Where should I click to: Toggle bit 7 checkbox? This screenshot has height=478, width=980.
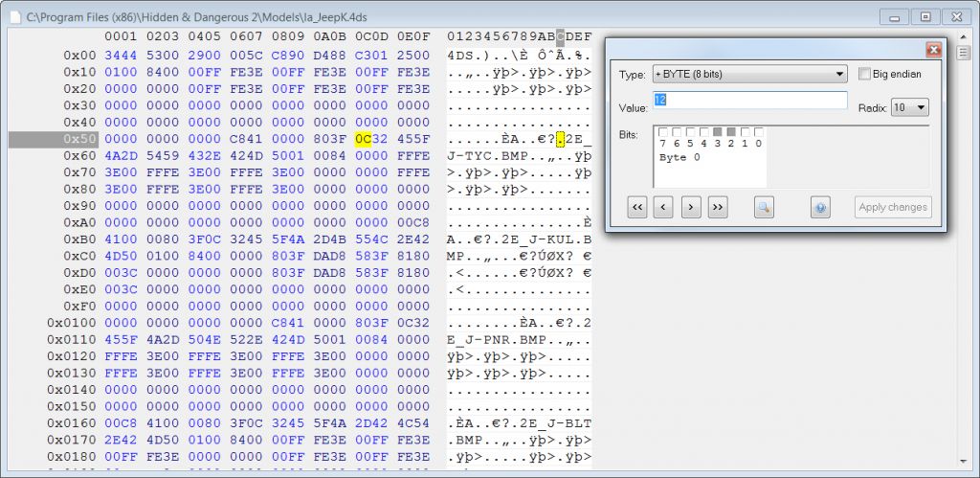tap(663, 132)
